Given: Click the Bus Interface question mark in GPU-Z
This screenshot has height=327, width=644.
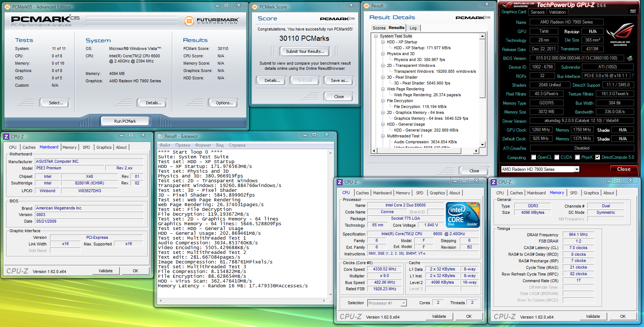Looking at the screenshot, I should pos(633,76).
